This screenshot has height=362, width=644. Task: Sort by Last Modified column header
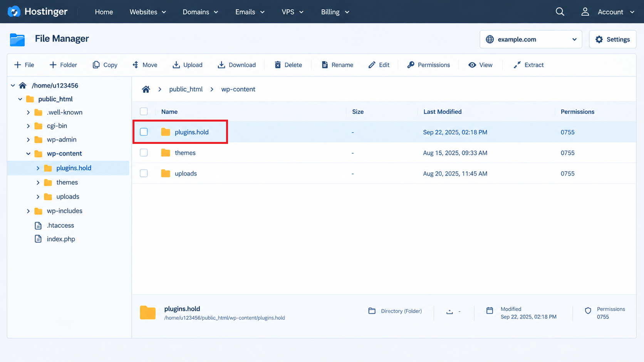pos(443,112)
